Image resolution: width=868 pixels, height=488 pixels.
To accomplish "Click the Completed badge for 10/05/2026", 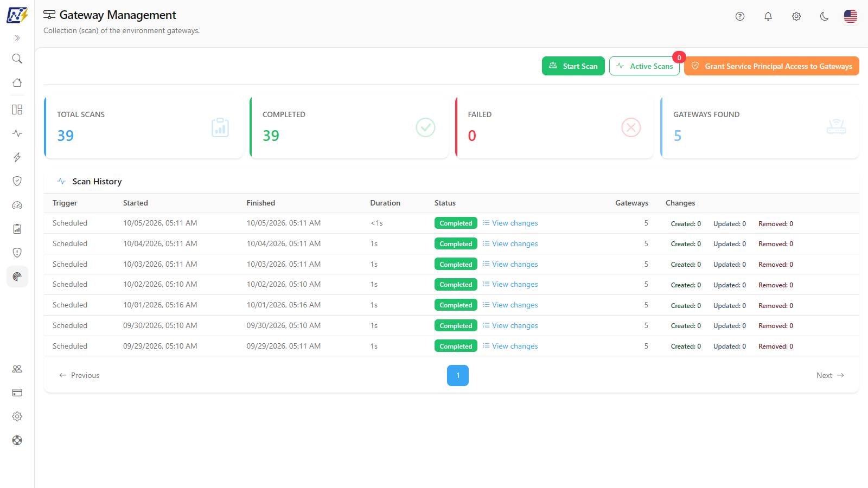I will click(x=456, y=223).
